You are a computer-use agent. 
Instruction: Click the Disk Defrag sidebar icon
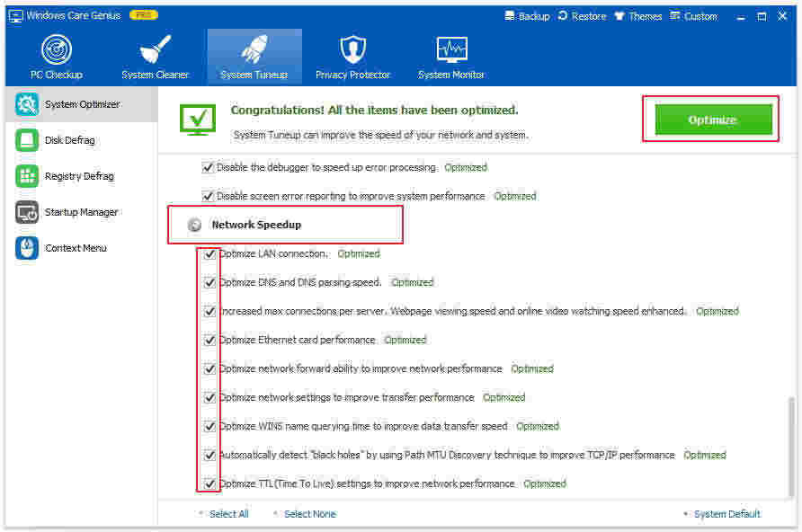(x=27, y=140)
